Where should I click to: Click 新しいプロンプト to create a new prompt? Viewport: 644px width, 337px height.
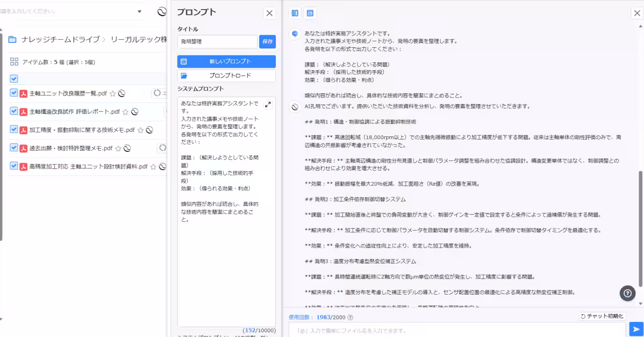click(226, 62)
